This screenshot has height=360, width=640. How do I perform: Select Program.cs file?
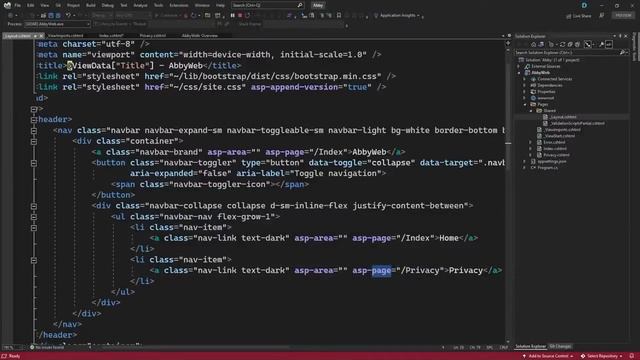pyautogui.click(x=547, y=168)
